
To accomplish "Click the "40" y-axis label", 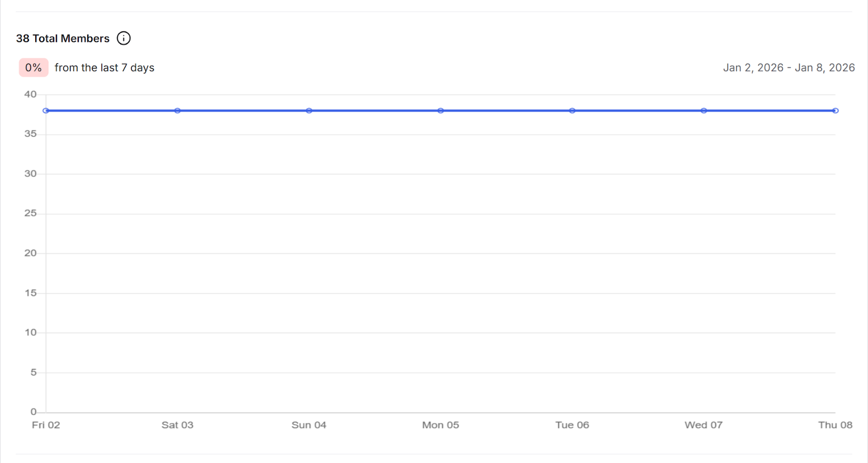I will pos(30,94).
